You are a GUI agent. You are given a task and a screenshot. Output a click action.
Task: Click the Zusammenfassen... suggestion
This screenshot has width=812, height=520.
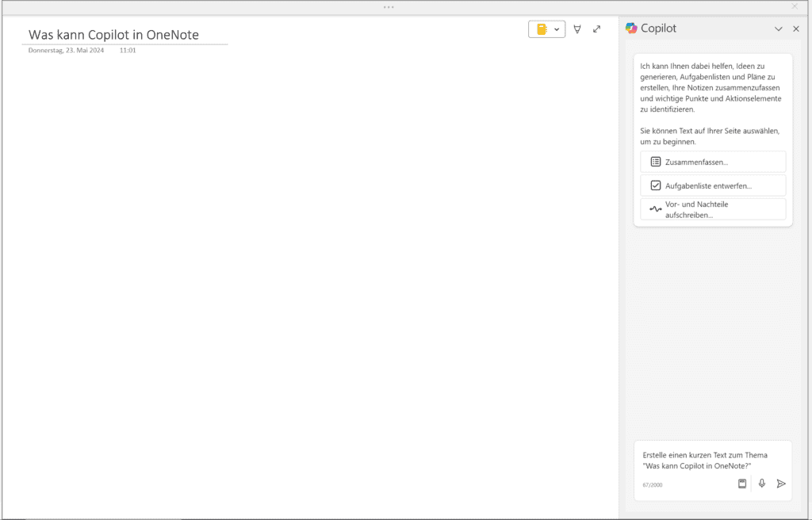pyautogui.click(x=713, y=162)
